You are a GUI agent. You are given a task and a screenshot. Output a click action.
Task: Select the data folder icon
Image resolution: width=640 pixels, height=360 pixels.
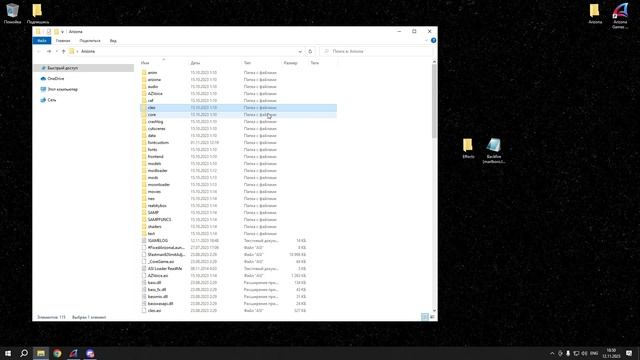pyautogui.click(x=144, y=136)
